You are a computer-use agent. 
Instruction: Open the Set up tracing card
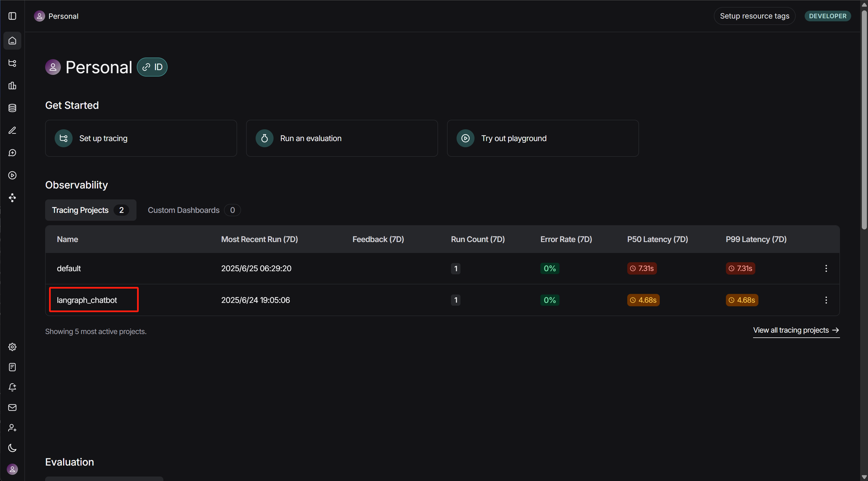(x=141, y=138)
